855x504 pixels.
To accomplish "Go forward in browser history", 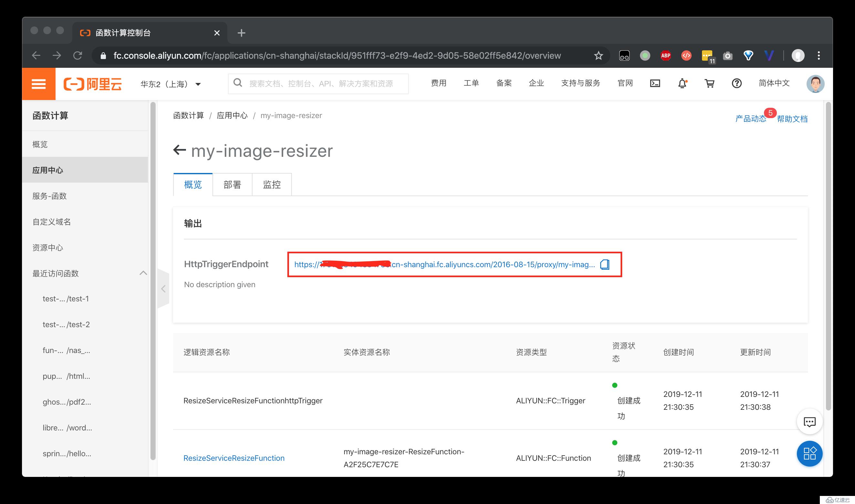I will point(57,55).
